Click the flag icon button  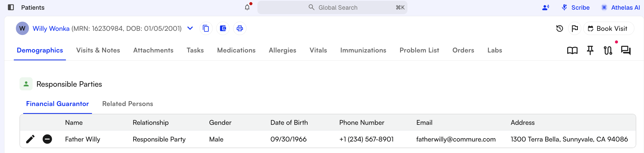pos(575,28)
